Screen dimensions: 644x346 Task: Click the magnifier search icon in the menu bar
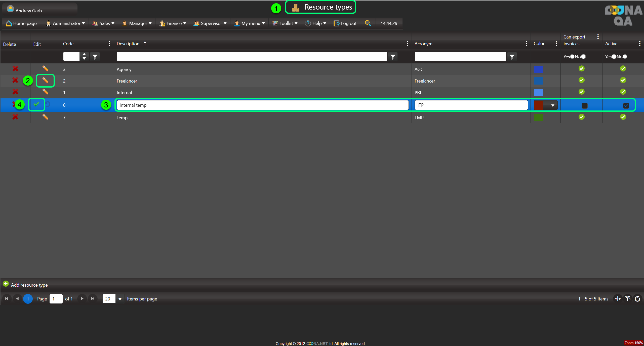point(368,23)
